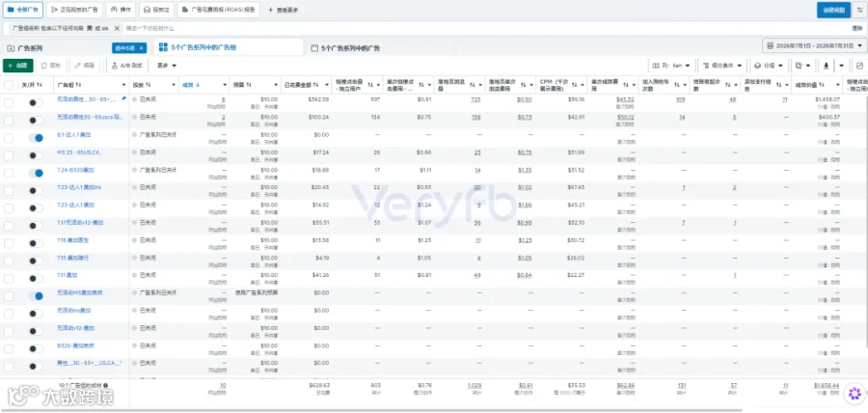Click the $362.58 amount spent cell
Screen dimensions: 868x413
319,99
